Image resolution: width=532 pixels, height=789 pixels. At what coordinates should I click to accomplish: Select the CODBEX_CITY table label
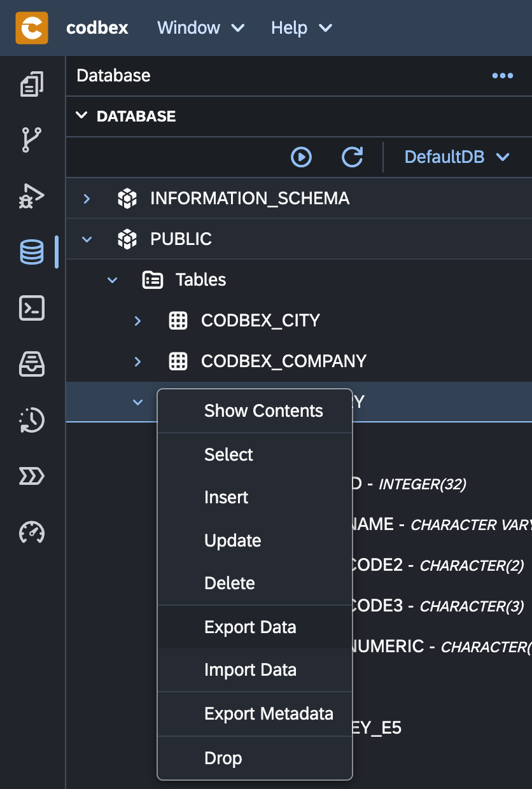click(260, 321)
